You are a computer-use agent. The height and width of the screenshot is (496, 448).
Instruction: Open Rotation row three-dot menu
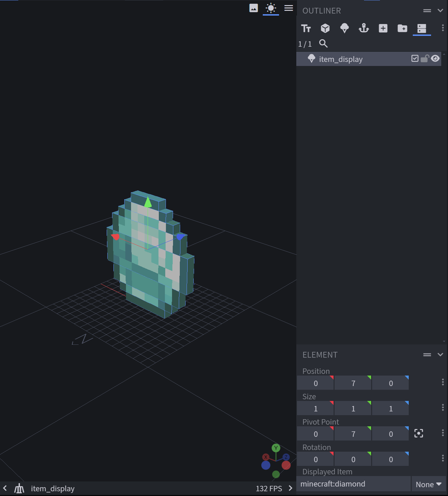(443, 458)
